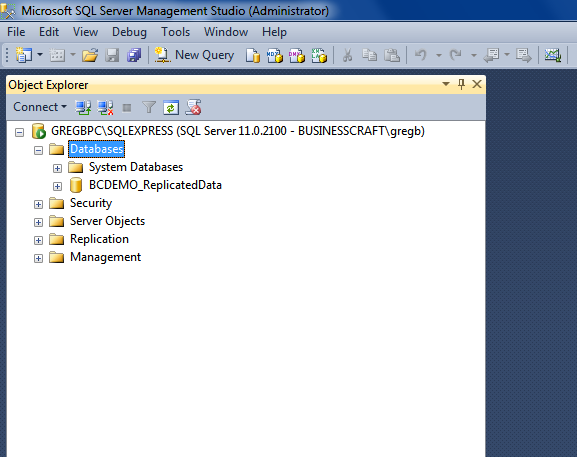577x457 pixels.
Task: Click the Save All icon in toolbar
Action: pos(134,56)
